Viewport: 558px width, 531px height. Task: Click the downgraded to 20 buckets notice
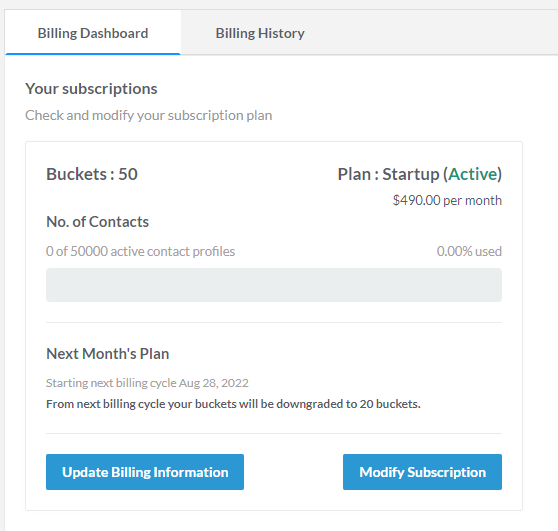[233, 404]
